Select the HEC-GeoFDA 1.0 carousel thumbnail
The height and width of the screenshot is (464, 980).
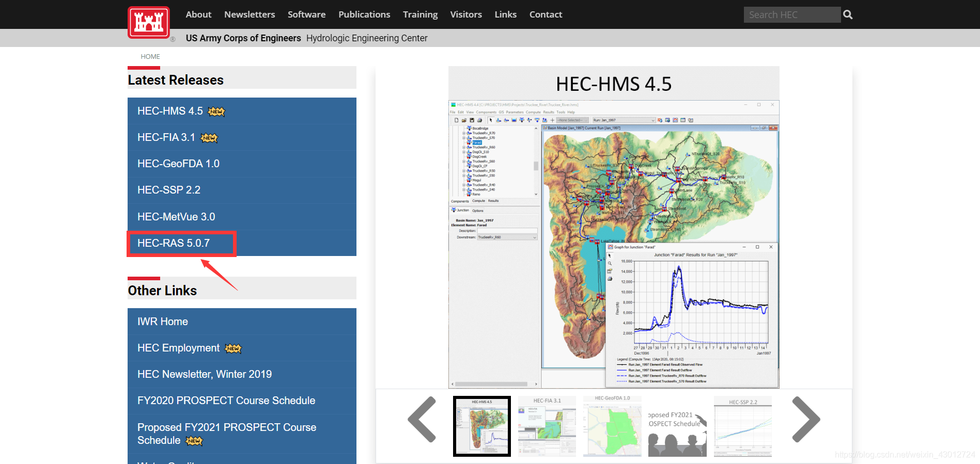pos(612,426)
